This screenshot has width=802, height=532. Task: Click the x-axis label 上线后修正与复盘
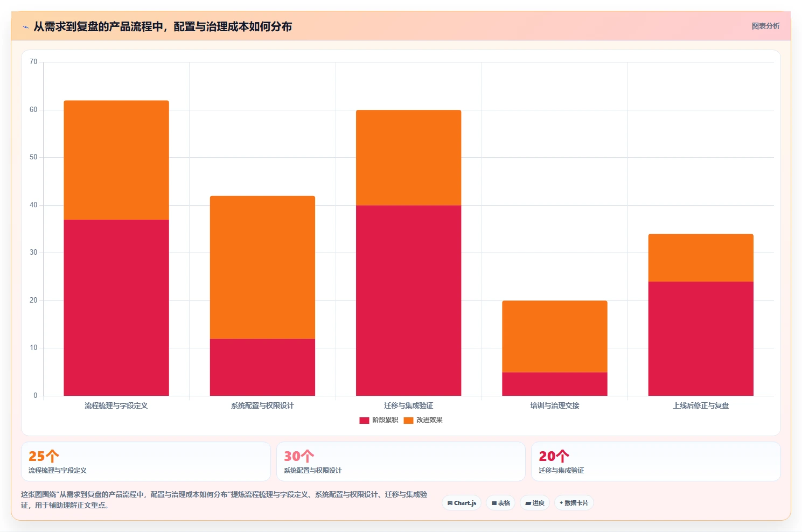pos(701,406)
